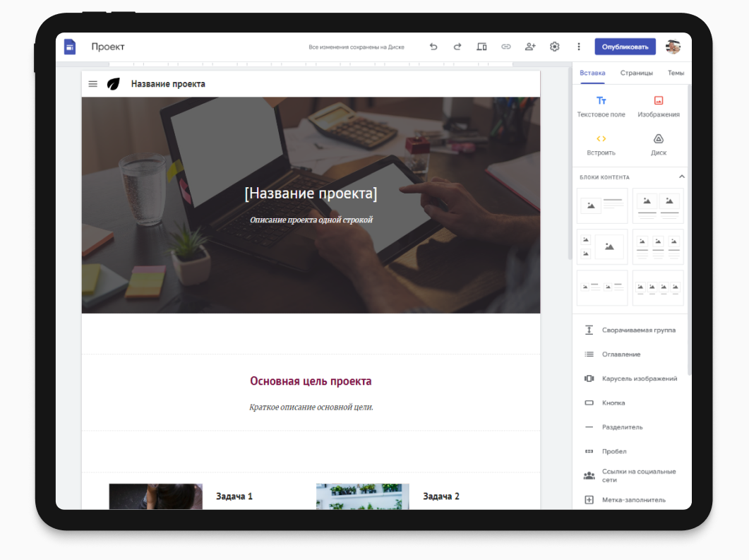Share the site via the add-person icon

[x=530, y=46]
